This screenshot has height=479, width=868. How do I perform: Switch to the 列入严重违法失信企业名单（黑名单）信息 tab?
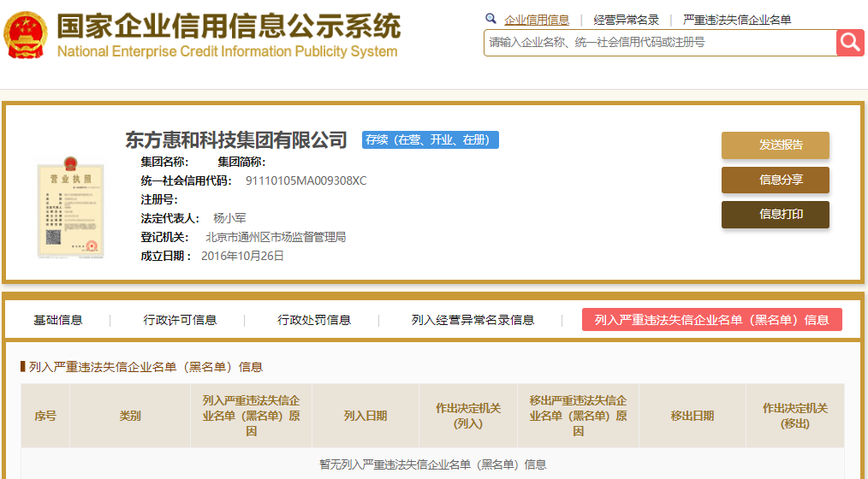coord(712,320)
